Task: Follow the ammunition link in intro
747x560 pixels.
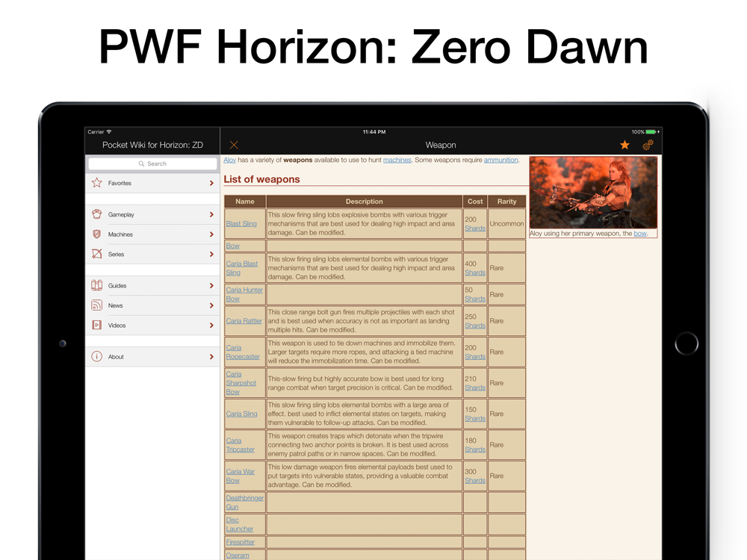Action: [x=500, y=160]
